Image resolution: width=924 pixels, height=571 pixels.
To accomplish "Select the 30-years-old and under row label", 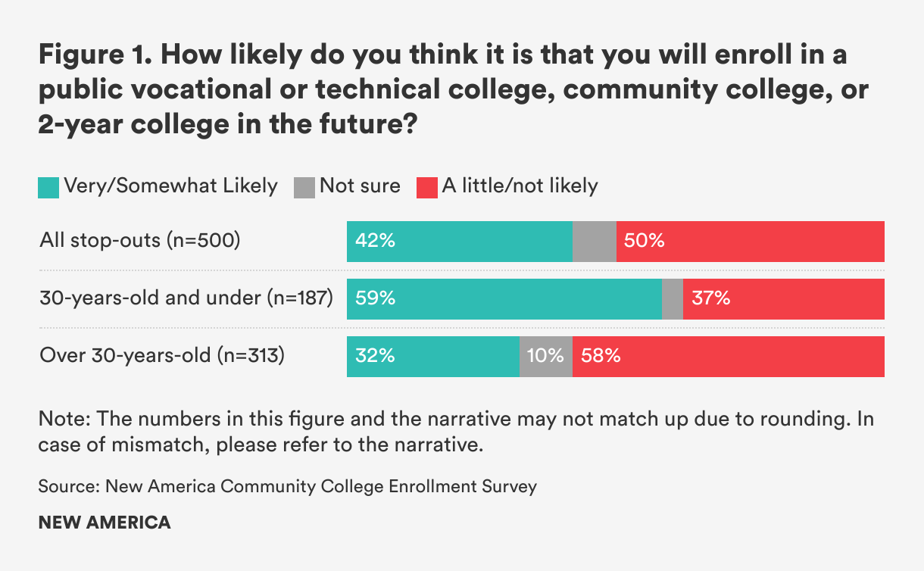I will [186, 298].
